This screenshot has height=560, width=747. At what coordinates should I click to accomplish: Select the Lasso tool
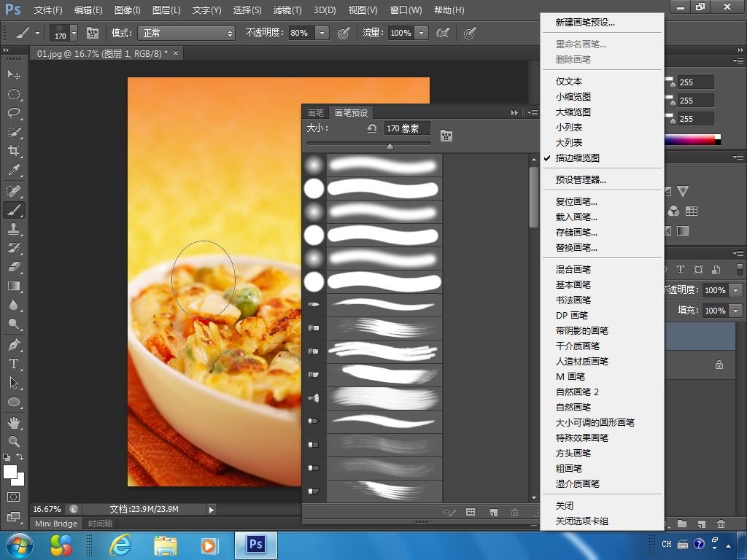(x=13, y=113)
